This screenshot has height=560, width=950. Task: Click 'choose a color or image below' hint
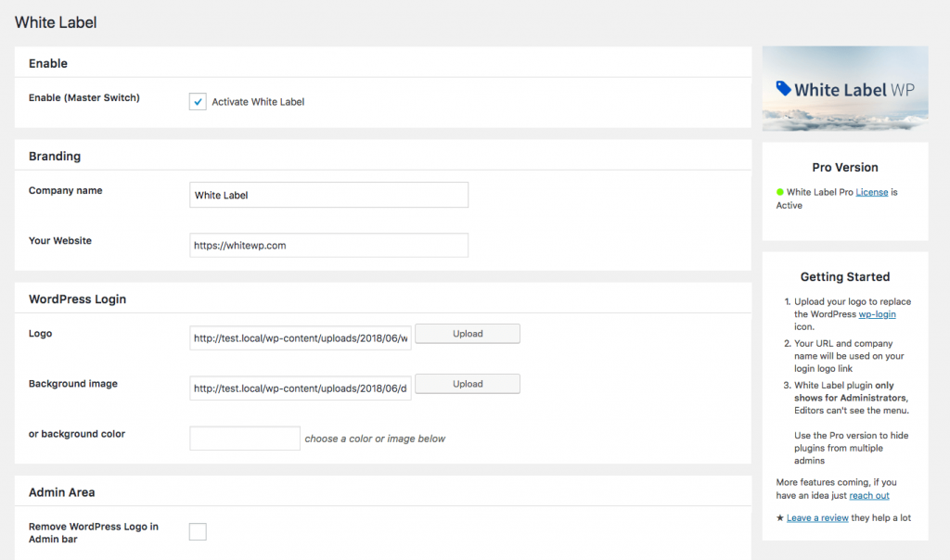click(x=375, y=439)
